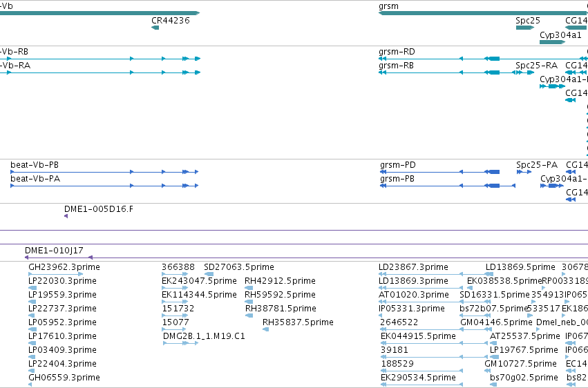This screenshot has width=588, height=388.
Task: Click the DME1-005D16.F feature label
Action: click(x=99, y=209)
